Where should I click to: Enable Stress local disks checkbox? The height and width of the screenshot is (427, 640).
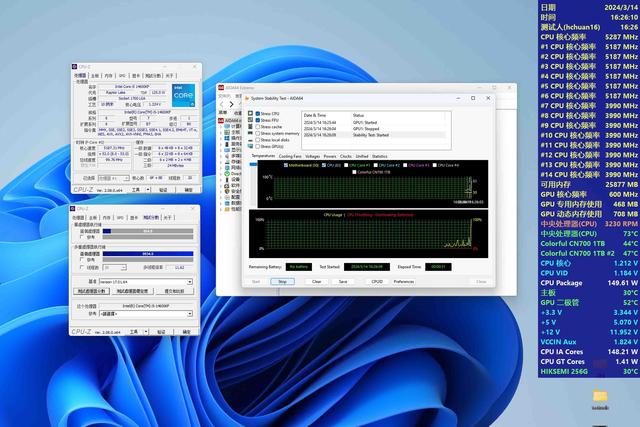coord(258,140)
